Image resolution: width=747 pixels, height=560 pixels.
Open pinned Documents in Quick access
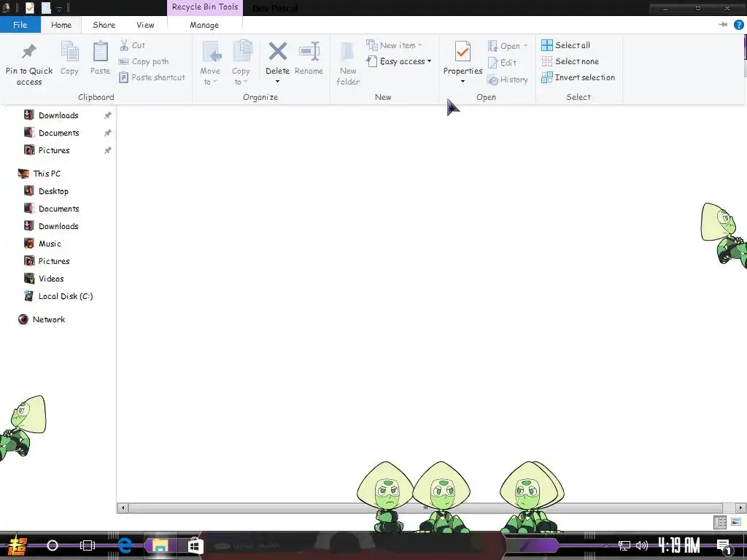(x=58, y=133)
